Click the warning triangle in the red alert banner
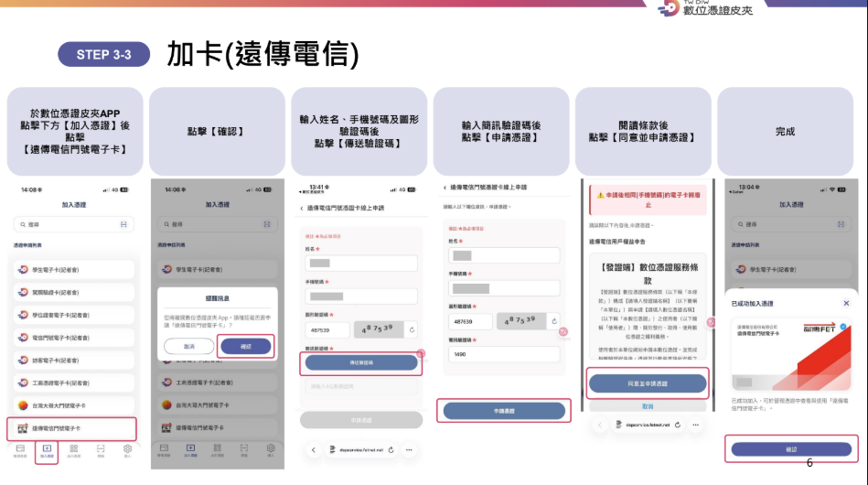This screenshot has height=485, width=868. pyautogui.click(x=600, y=196)
